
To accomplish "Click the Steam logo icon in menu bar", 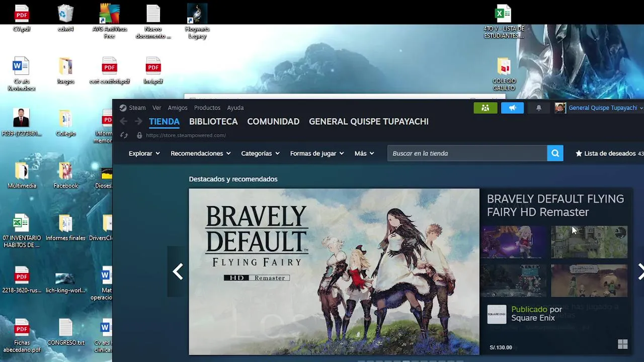I will pos(123,108).
